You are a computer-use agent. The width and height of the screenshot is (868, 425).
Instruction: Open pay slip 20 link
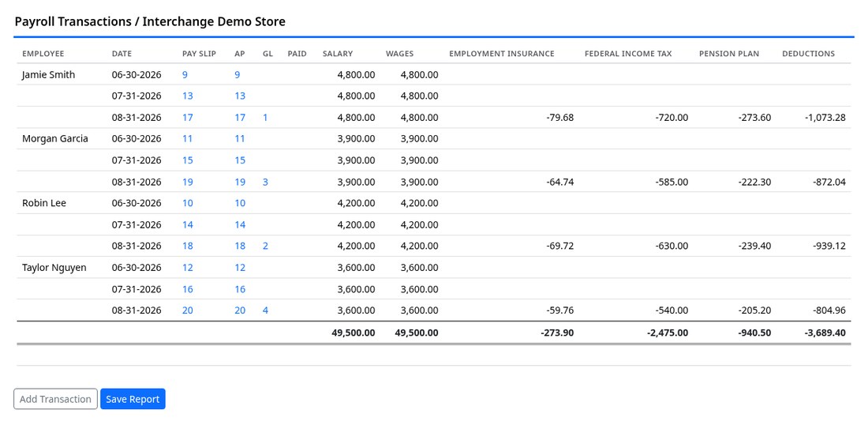(188, 310)
